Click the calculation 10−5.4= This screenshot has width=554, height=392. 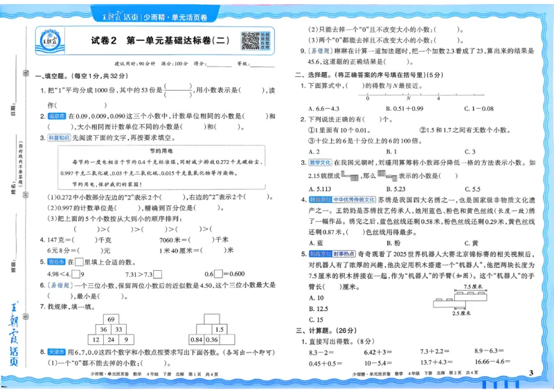coord(378,363)
